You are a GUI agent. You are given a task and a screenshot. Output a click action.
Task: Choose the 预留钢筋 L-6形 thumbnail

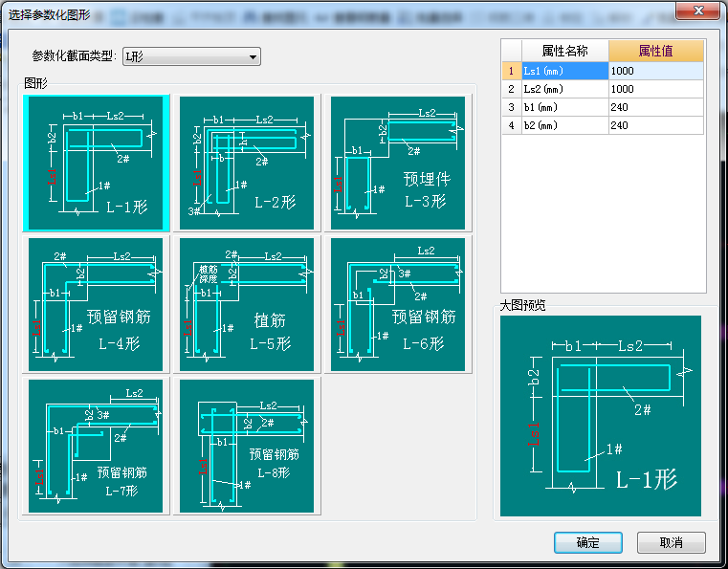(x=397, y=304)
